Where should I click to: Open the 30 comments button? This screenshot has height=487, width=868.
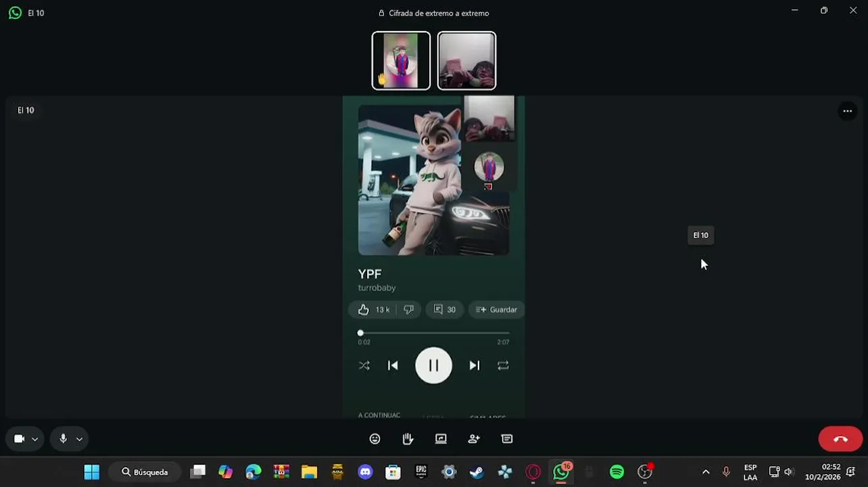click(x=444, y=309)
